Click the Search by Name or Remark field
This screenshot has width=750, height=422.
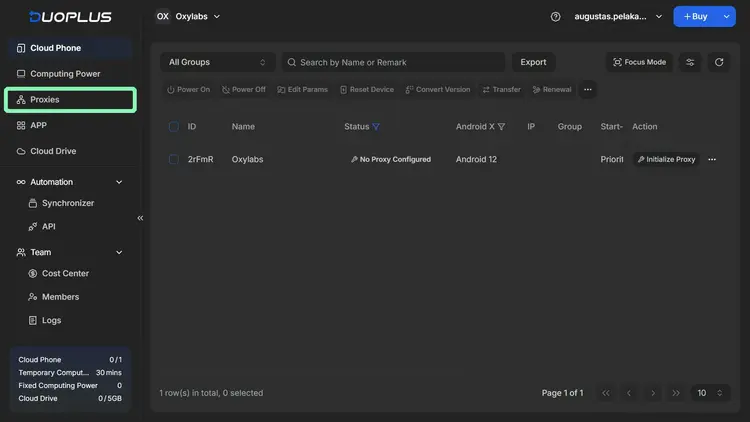[392, 62]
